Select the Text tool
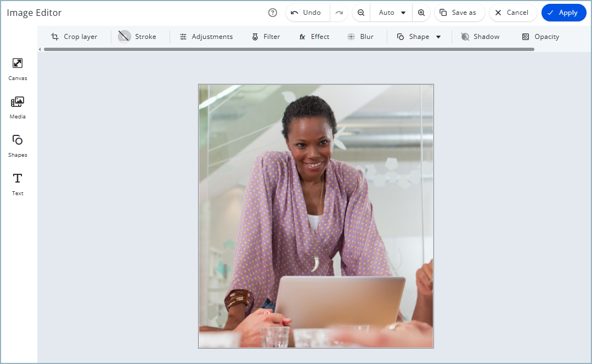 coord(18,184)
